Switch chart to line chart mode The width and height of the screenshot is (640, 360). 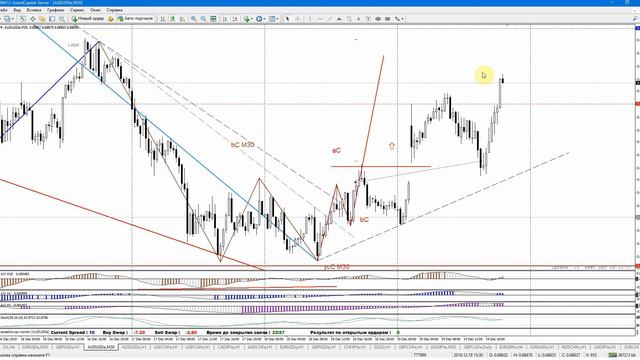pos(182,19)
